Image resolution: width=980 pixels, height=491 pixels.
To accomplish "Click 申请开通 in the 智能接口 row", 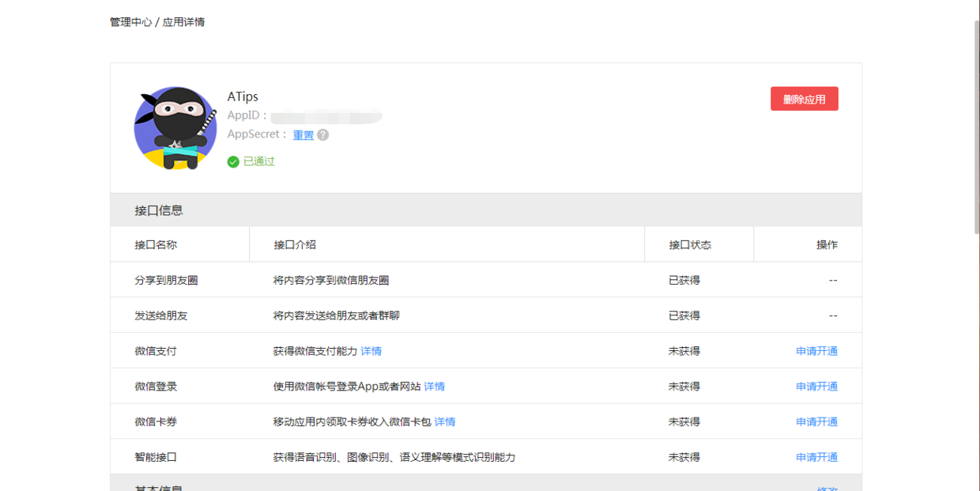I will point(817,457).
